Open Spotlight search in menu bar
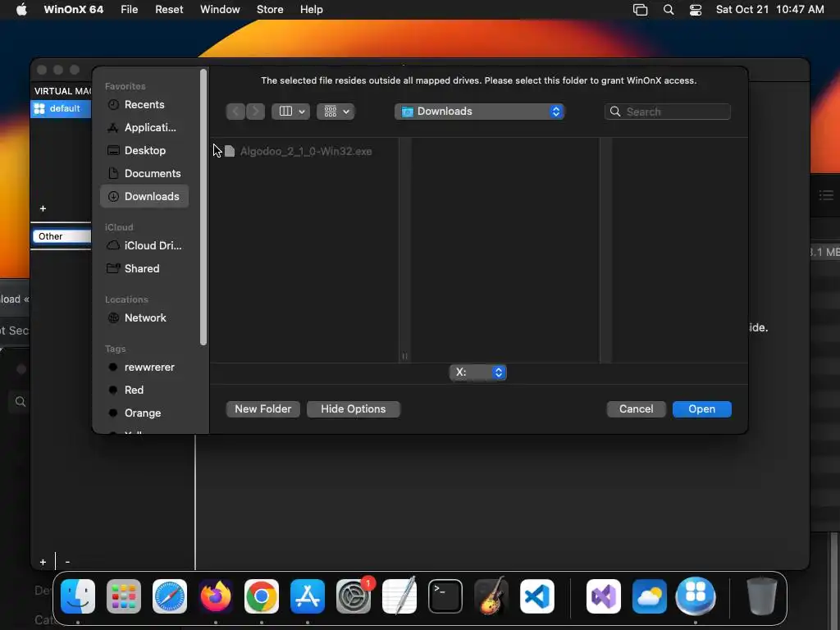 point(669,10)
